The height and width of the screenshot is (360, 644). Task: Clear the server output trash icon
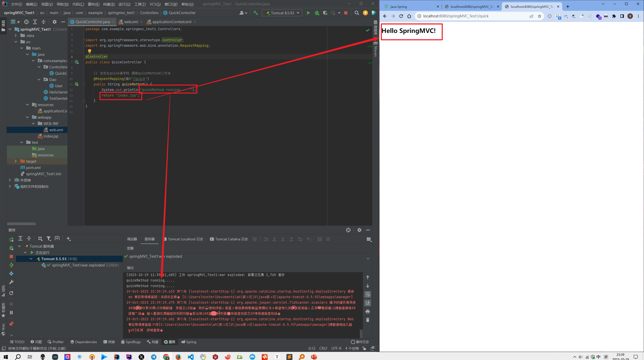(x=367, y=320)
